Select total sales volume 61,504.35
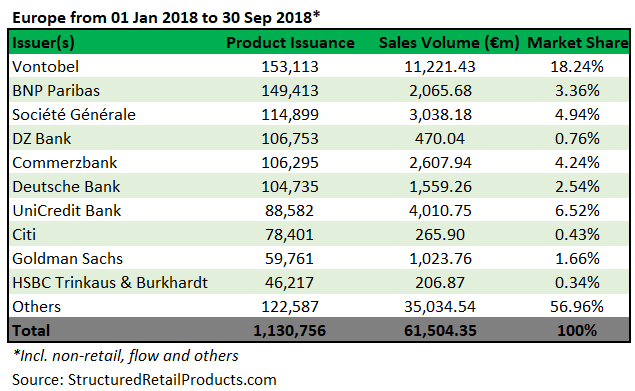The width and height of the screenshot is (635, 391). pos(440,331)
